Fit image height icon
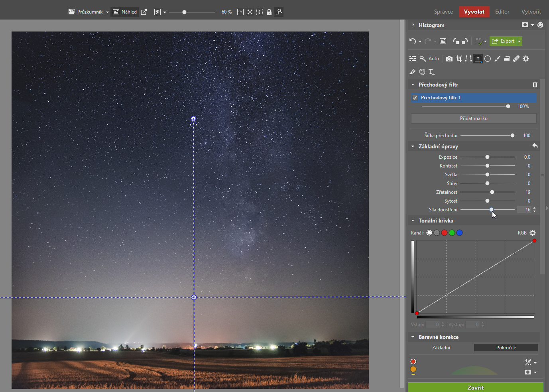549x392 pixels. tap(260, 12)
